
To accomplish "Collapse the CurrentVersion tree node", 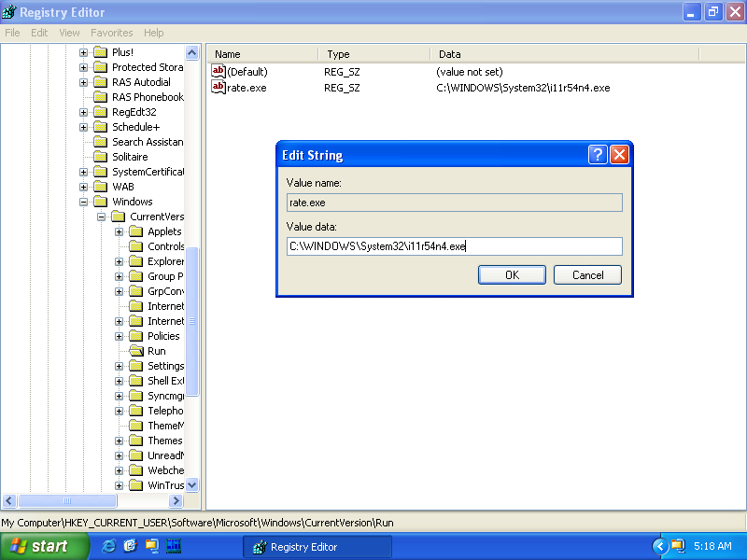I will point(101,217).
